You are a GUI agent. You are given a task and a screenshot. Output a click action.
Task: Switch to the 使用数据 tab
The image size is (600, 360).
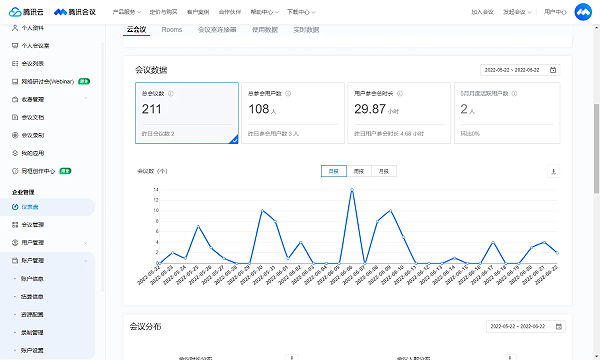coord(265,29)
